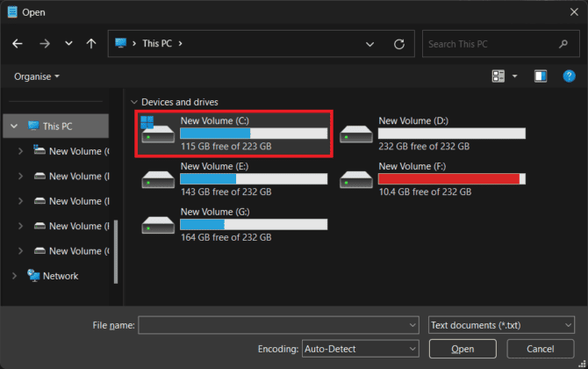Change view layout icon

point(499,76)
